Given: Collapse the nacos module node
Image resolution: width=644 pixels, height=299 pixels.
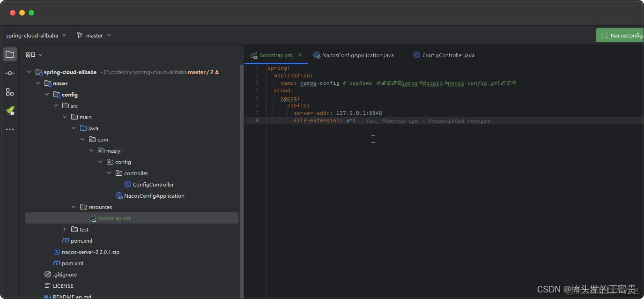Looking at the screenshot, I should click(x=38, y=83).
